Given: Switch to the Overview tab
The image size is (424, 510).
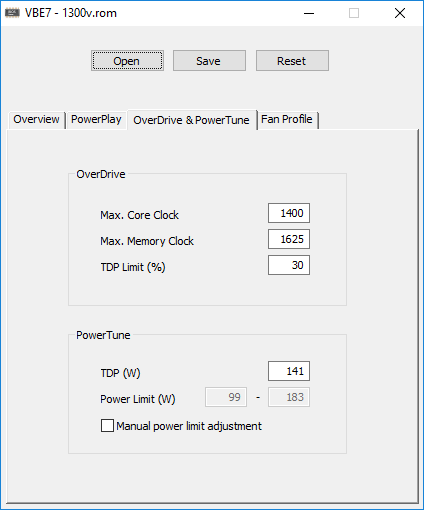Looking at the screenshot, I should coord(36,119).
